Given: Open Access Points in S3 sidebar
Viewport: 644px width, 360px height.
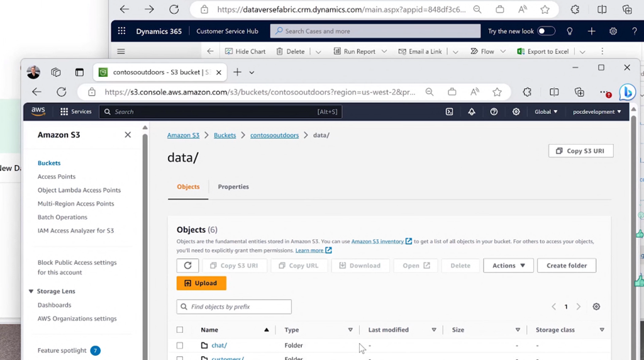Looking at the screenshot, I should tap(57, 176).
